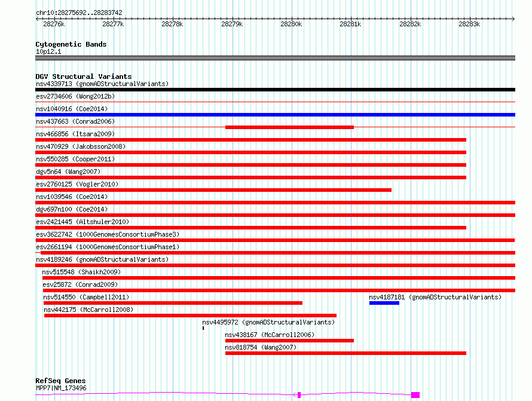Open variant nsv466856 (Itsara2009) label
Screen dimensions: 532x401
tap(75, 134)
